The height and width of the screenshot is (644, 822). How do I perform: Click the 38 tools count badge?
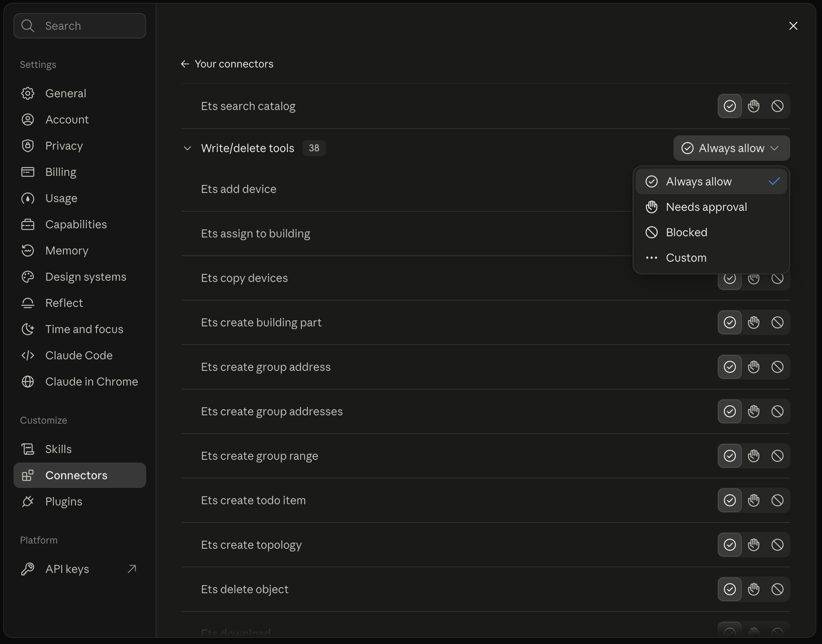pyautogui.click(x=314, y=148)
